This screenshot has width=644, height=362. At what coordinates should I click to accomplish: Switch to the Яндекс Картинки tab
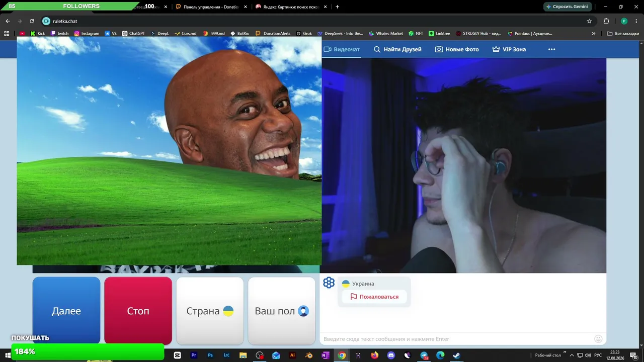coord(291,7)
